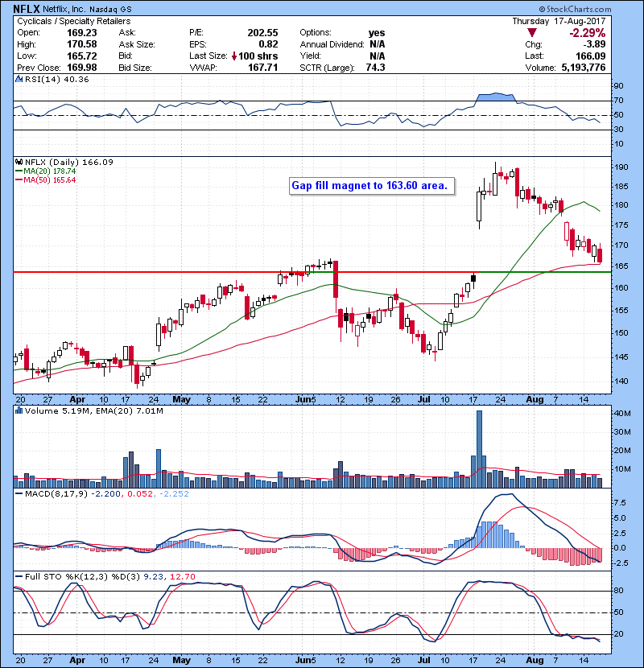Screen dimensions: 644x668
Task: Click the stochastic %K value 9.23
Action: 154,576
